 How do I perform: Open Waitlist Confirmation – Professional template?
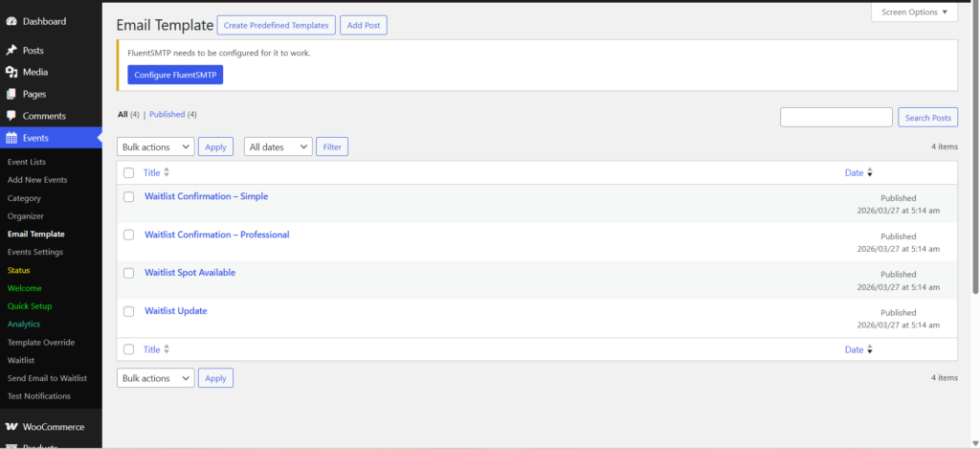(217, 235)
